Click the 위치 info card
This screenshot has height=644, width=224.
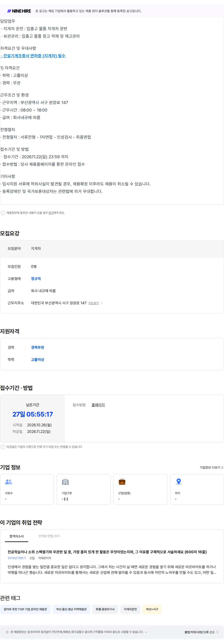point(197,489)
